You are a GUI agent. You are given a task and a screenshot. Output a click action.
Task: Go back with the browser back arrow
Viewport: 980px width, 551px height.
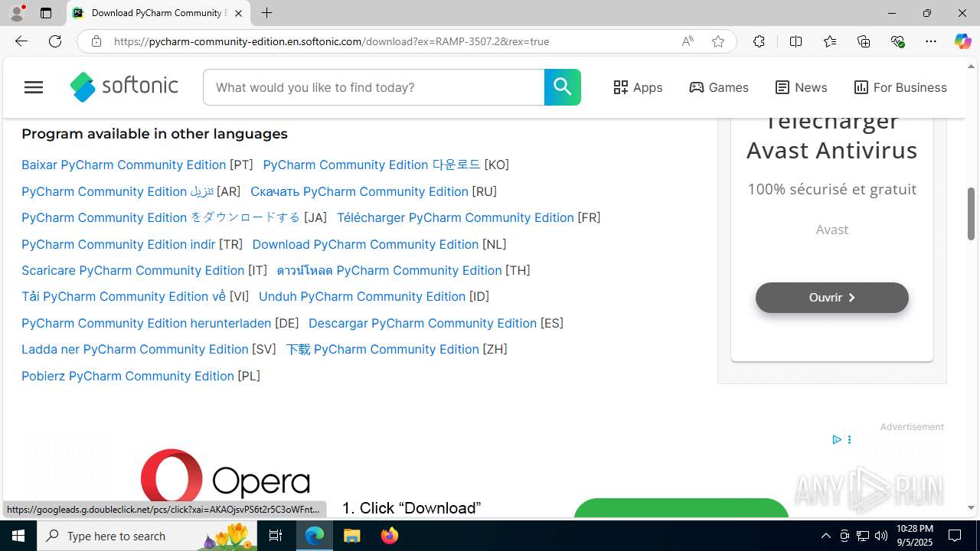point(21,41)
